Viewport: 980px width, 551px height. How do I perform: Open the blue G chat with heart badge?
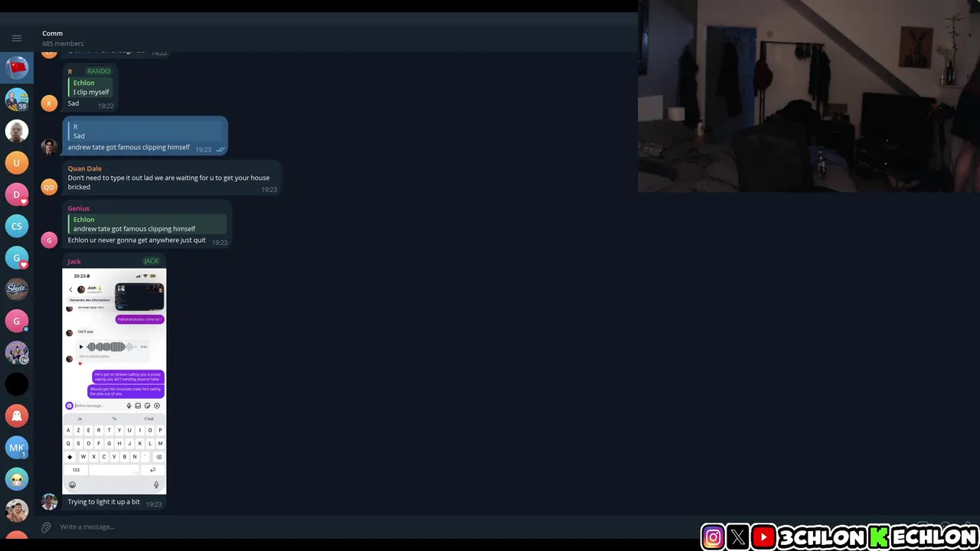pos(17,257)
